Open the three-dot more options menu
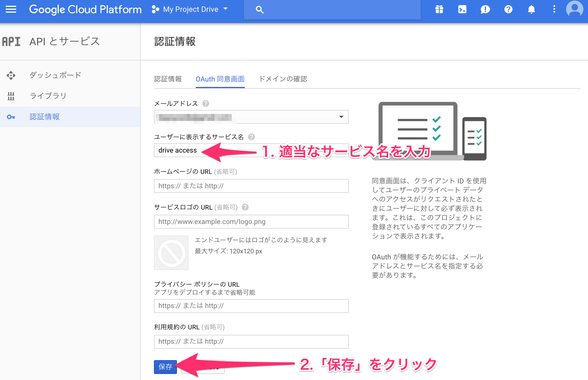The height and width of the screenshot is (380, 588). 554,9
